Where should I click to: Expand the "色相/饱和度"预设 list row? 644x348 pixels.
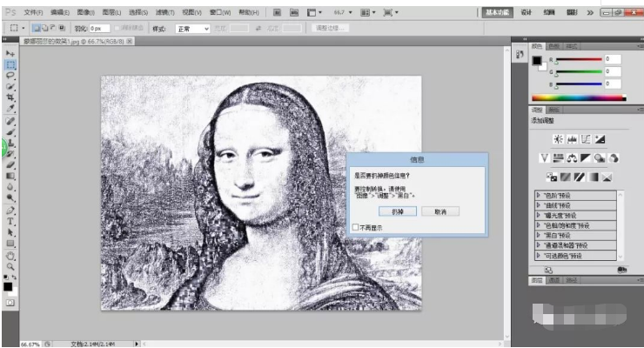[x=575, y=225]
